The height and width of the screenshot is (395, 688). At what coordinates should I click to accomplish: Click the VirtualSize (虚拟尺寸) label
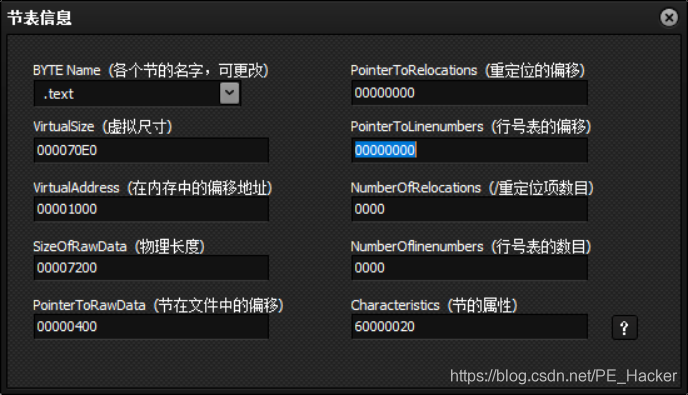pyautogui.click(x=103, y=127)
